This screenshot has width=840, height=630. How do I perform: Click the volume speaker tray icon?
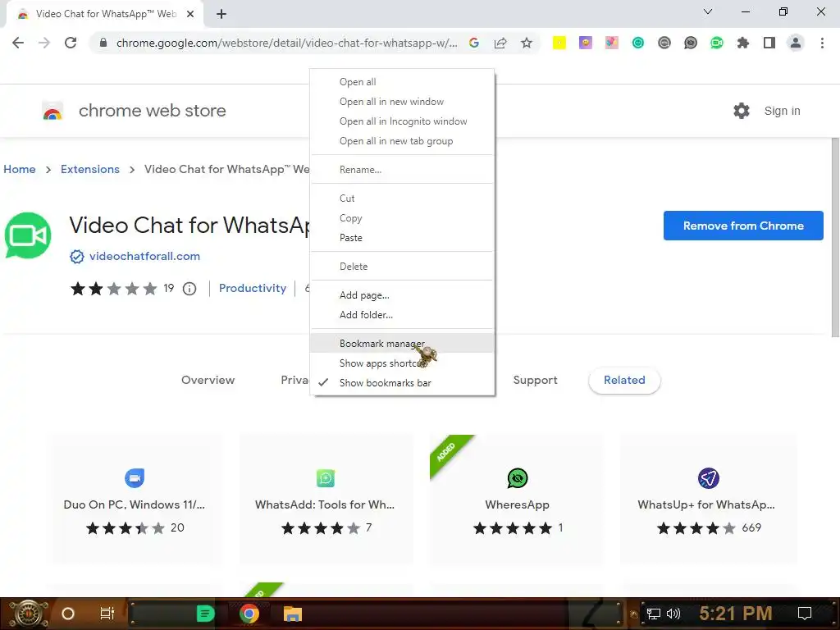(x=673, y=614)
